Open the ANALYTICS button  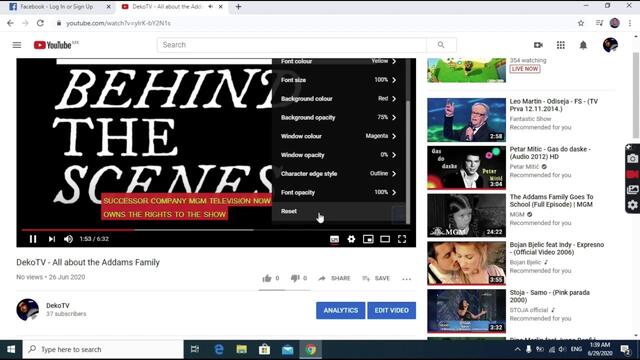click(x=340, y=311)
